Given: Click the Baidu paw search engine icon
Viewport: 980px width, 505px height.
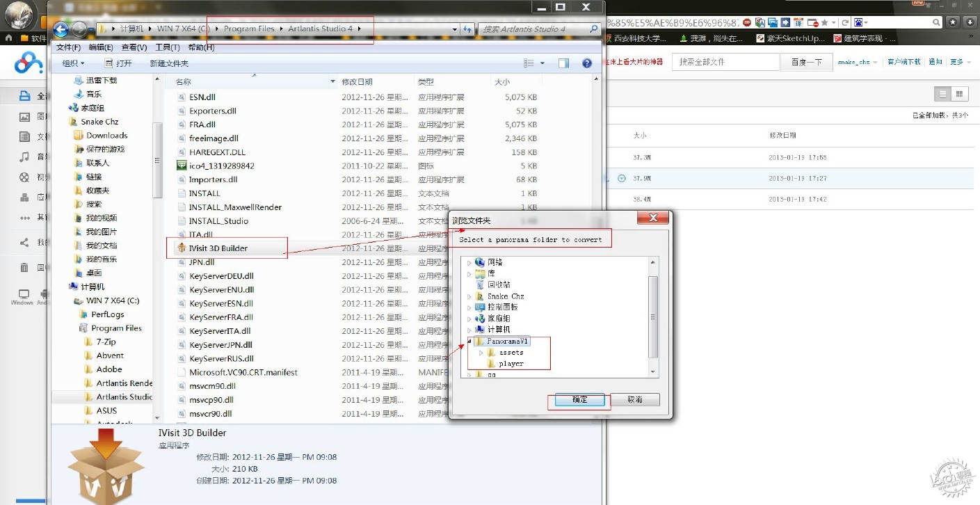Looking at the screenshot, I should (x=860, y=22).
